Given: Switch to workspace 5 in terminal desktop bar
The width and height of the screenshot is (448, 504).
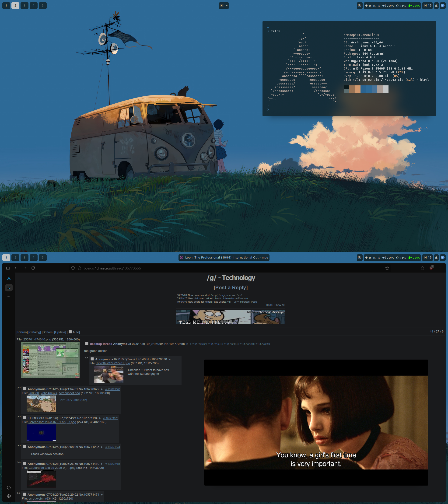Looking at the screenshot, I should pyautogui.click(x=42, y=6).
